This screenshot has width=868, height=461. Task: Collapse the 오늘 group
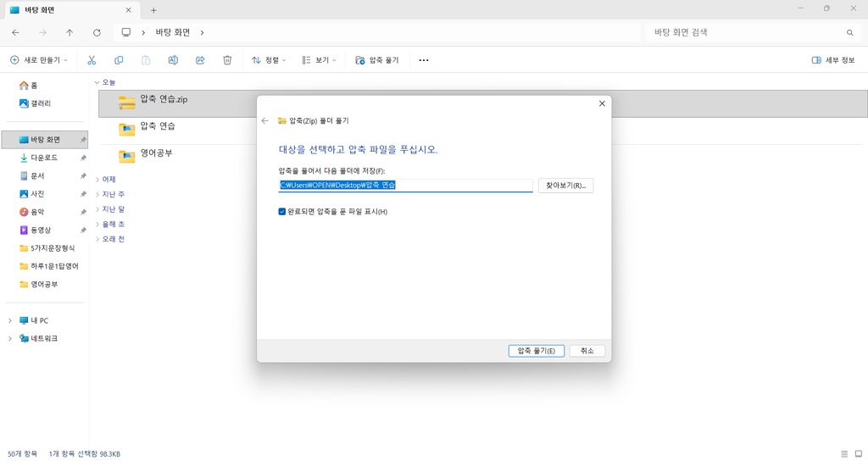tap(97, 82)
